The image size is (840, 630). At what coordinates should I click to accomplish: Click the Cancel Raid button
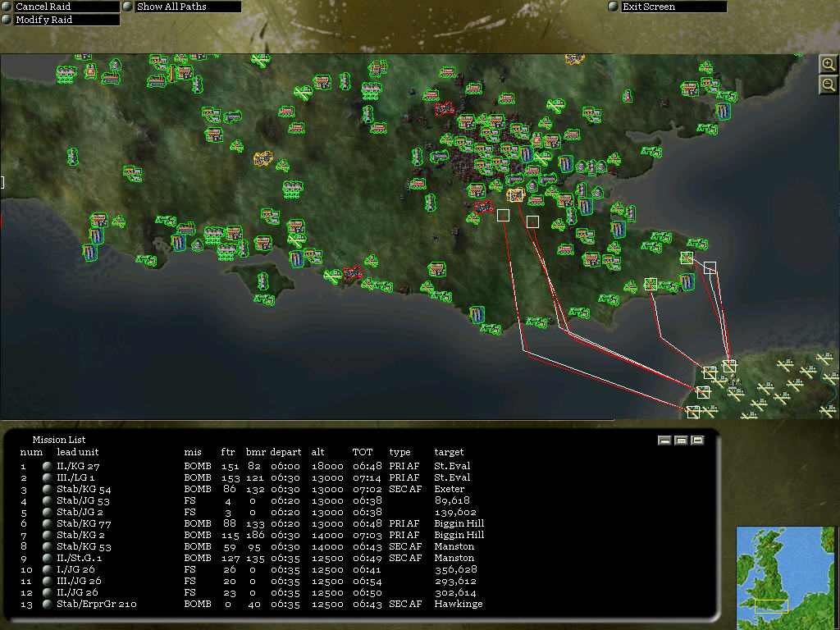pyautogui.click(x=61, y=7)
